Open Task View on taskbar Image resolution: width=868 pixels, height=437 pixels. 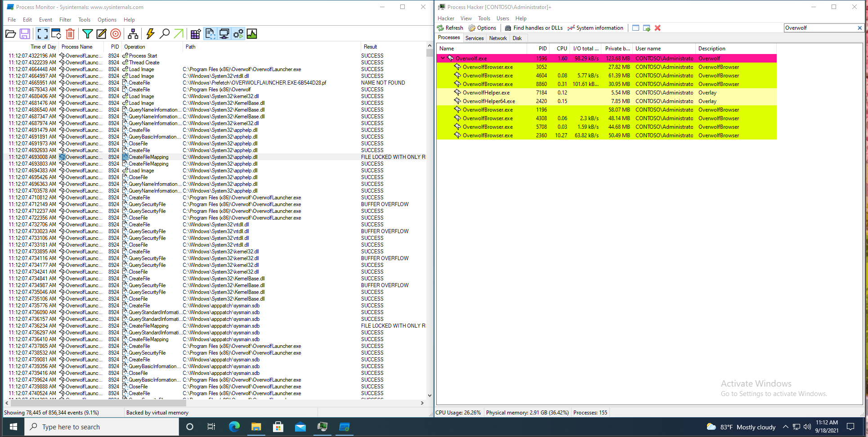click(x=211, y=427)
